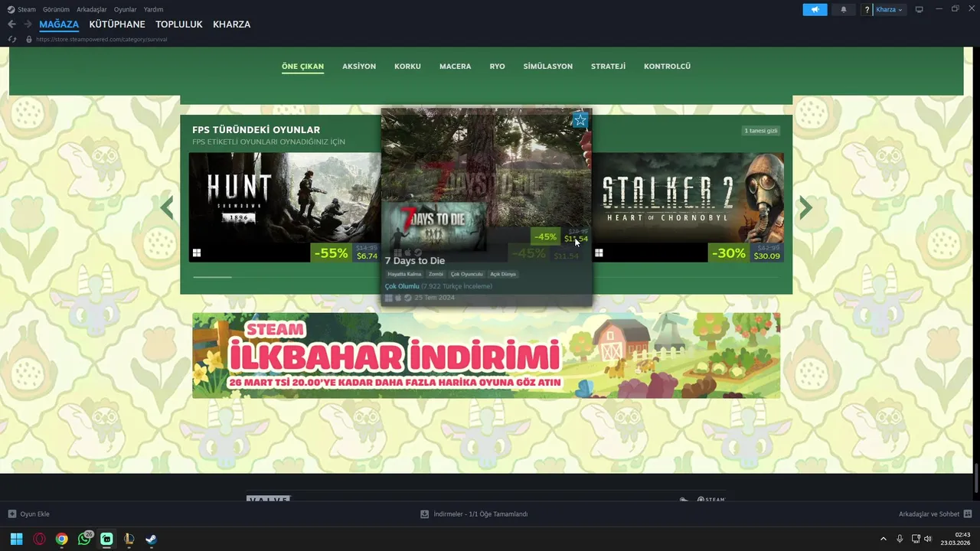Reload the store page
The image size is (980, 551).
pos(11,39)
